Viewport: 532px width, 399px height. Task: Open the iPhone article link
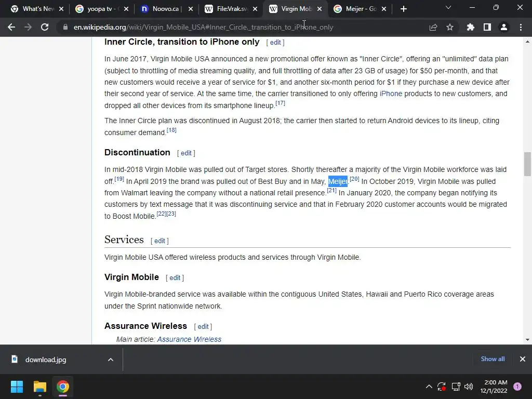391,94
